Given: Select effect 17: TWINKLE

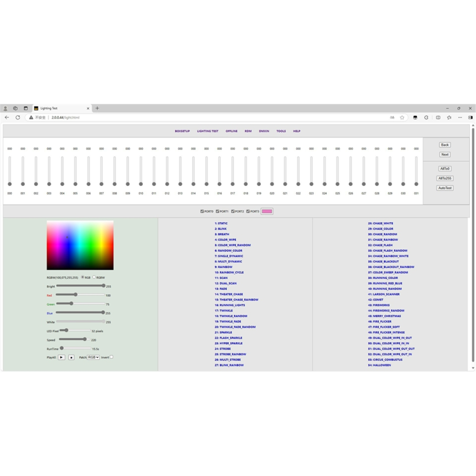Looking at the screenshot, I should [224, 311].
